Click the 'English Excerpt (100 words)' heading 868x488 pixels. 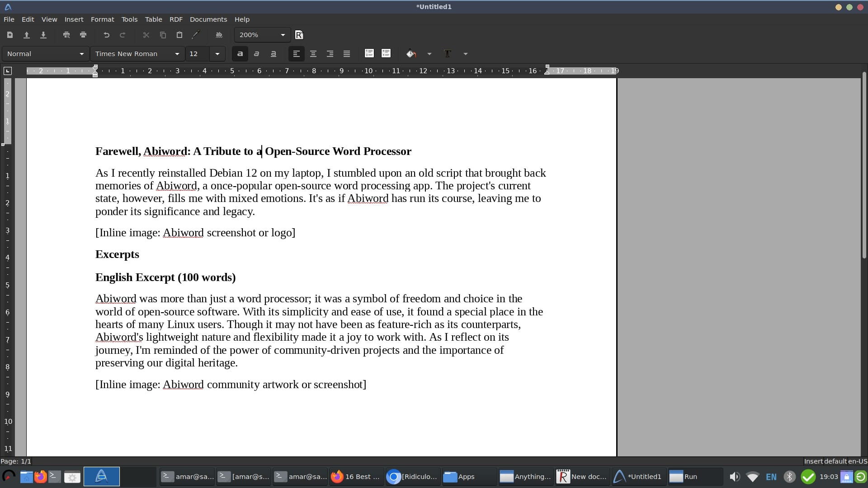[x=165, y=277]
